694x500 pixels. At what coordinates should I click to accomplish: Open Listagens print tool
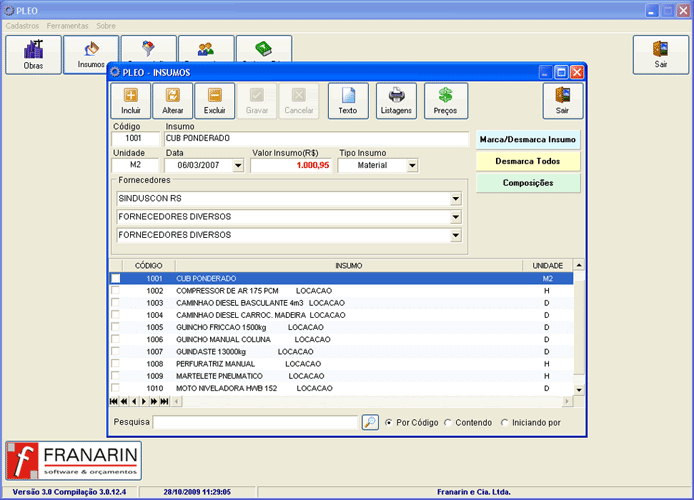tap(396, 101)
